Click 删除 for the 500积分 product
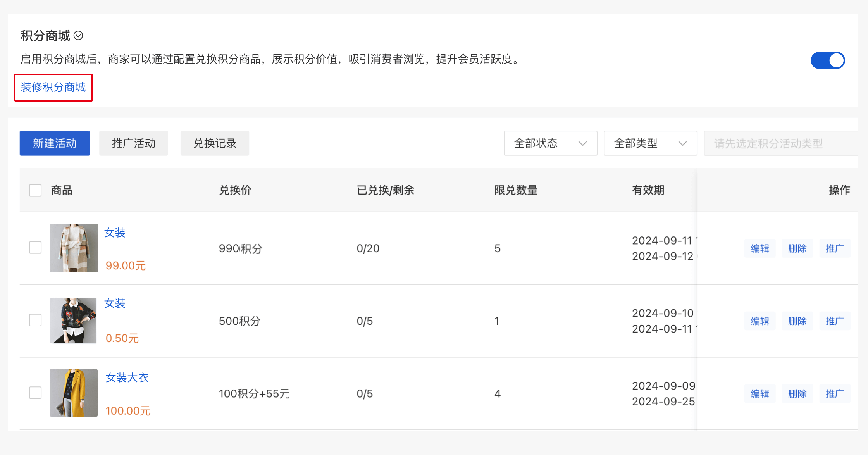 [x=797, y=321]
